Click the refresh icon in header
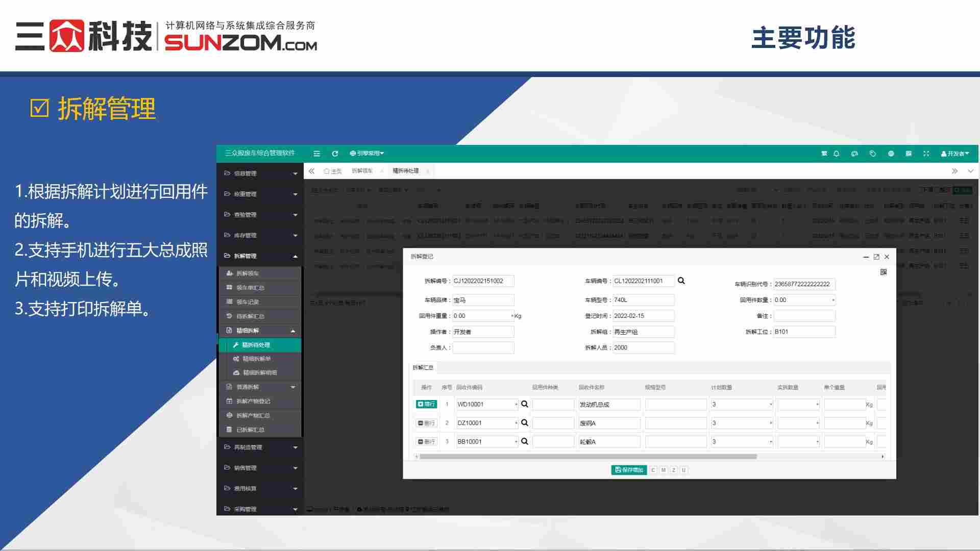Viewport: 980px width, 551px height. pos(335,154)
